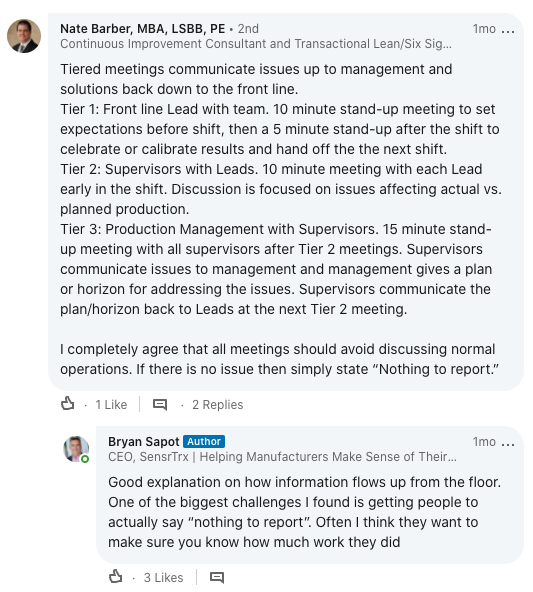The image size is (533, 592).
Task: Open Bryan Sapot's profile photo
Action: tap(76, 449)
